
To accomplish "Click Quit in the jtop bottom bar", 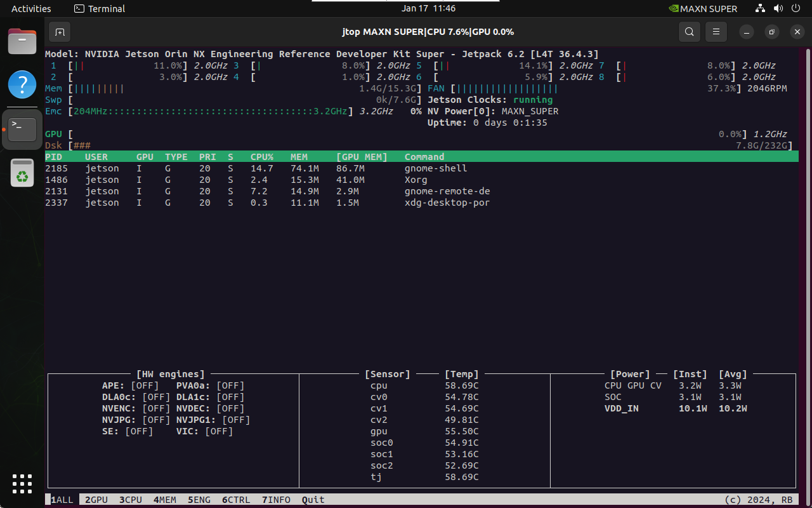I will [x=313, y=500].
